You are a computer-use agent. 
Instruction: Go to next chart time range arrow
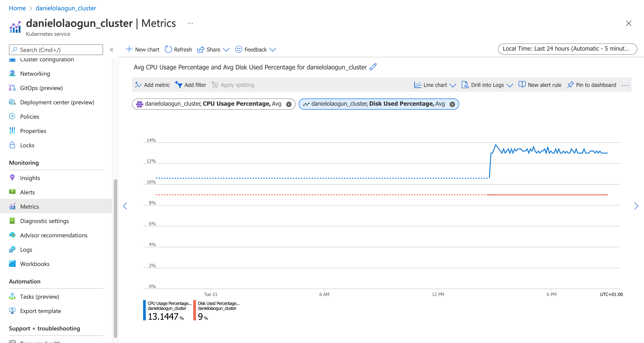tap(636, 206)
